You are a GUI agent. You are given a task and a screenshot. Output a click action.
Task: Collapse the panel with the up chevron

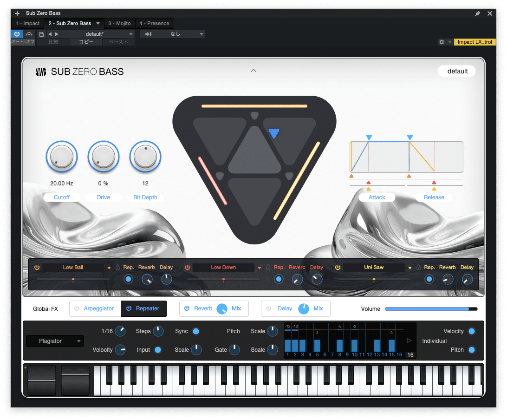click(253, 70)
